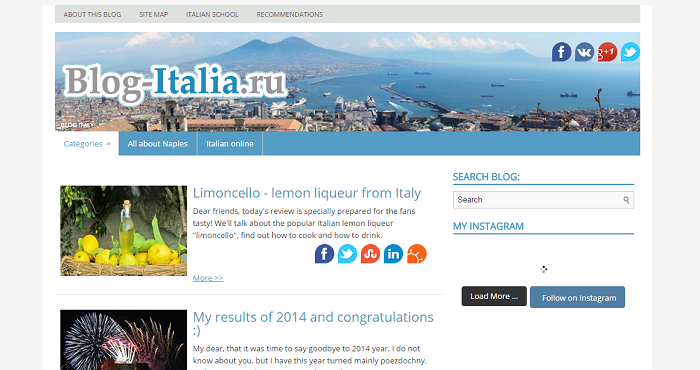Click the Load More button
The height and width of the screenshot is (370, 700).
pos(494,296)
